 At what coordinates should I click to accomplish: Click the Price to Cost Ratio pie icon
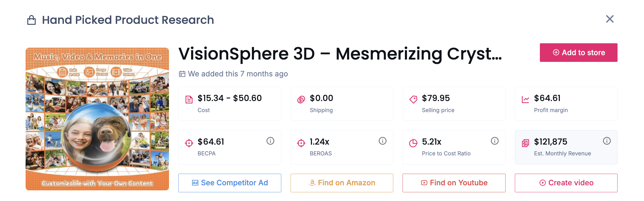pos(413,143)
